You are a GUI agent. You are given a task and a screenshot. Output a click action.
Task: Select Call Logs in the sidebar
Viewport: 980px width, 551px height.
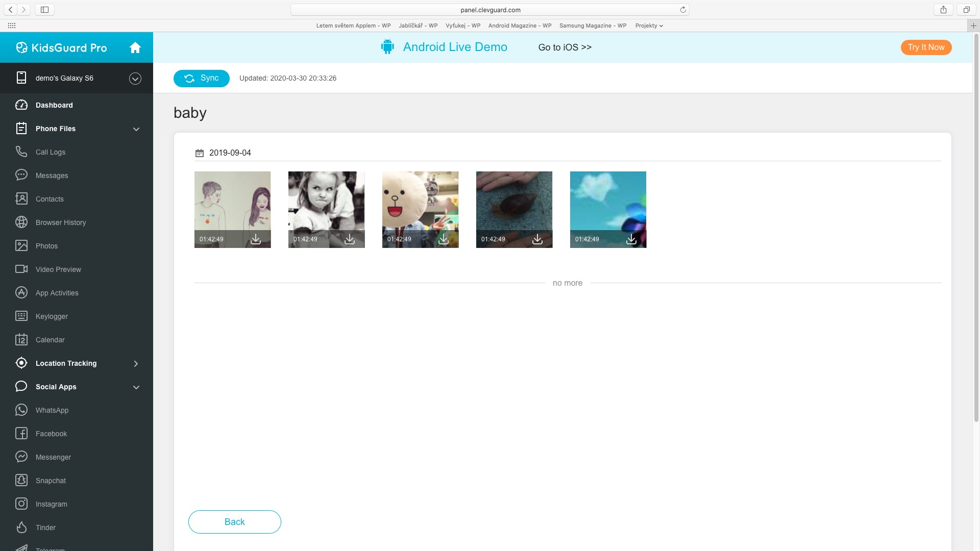50,152
